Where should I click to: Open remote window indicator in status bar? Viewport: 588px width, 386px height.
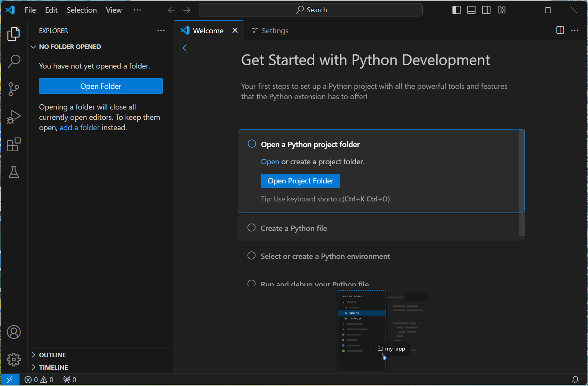coord(10,379)
